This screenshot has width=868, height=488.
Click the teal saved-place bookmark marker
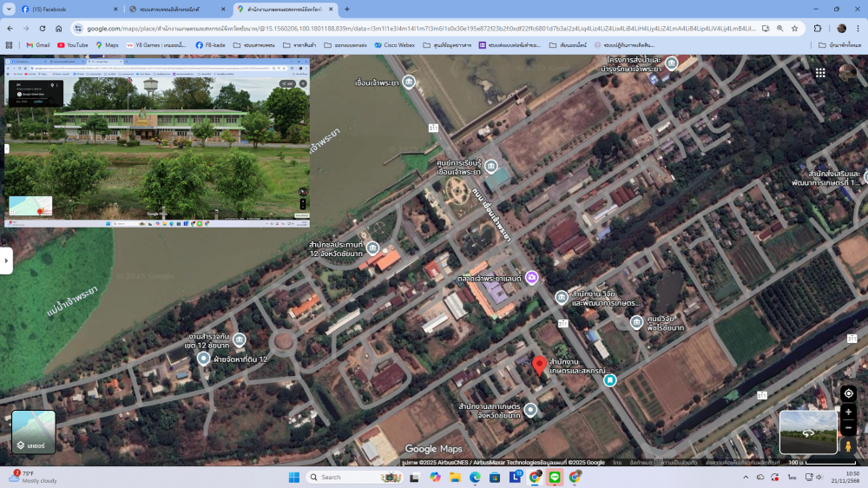point(610,379)
